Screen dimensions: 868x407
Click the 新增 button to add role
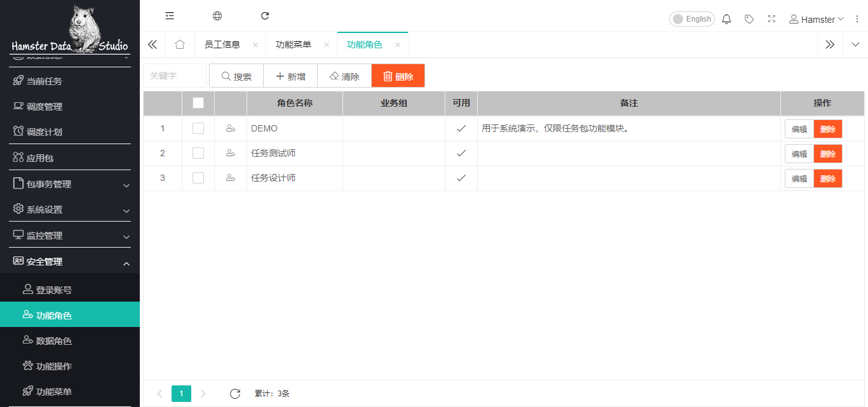(x=290, y=76)
